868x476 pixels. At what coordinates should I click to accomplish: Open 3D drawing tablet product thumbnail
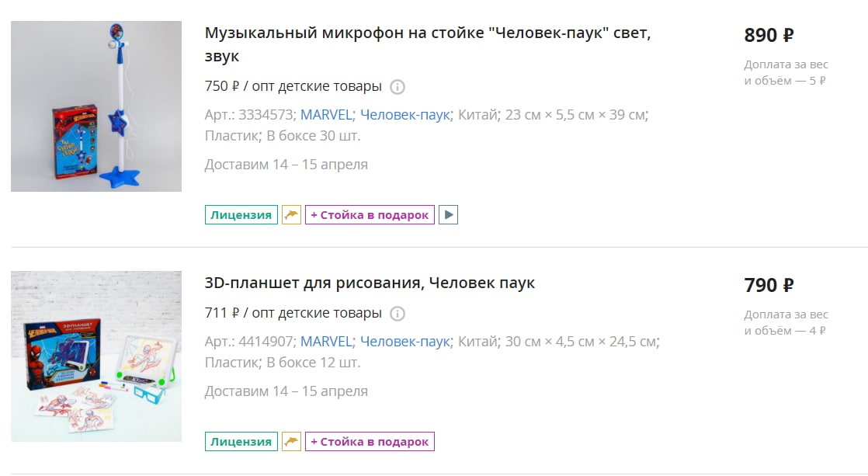point(96,356)
